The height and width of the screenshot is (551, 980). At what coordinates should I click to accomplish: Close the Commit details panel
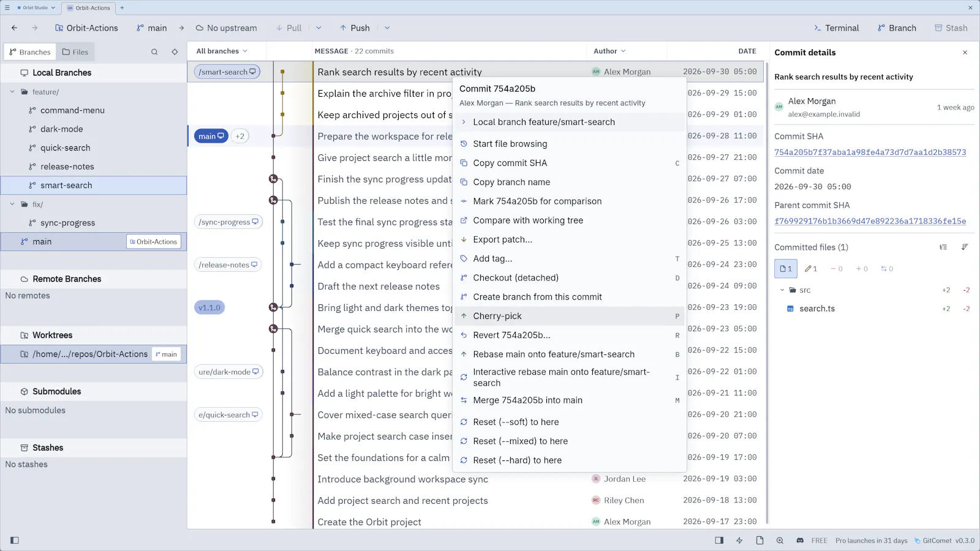[x=965, y=53]
